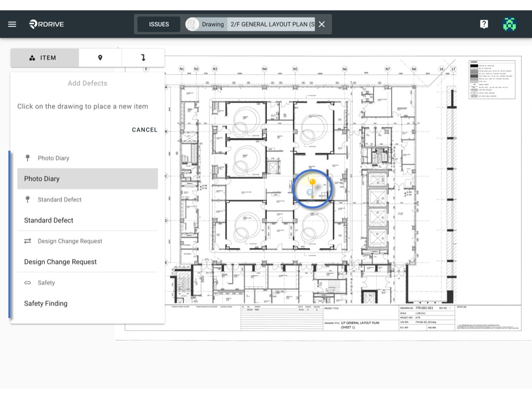Viewport: 532px width, 399px height.
Task: Click the ISSUES button
Action: [x=159, y=24]
